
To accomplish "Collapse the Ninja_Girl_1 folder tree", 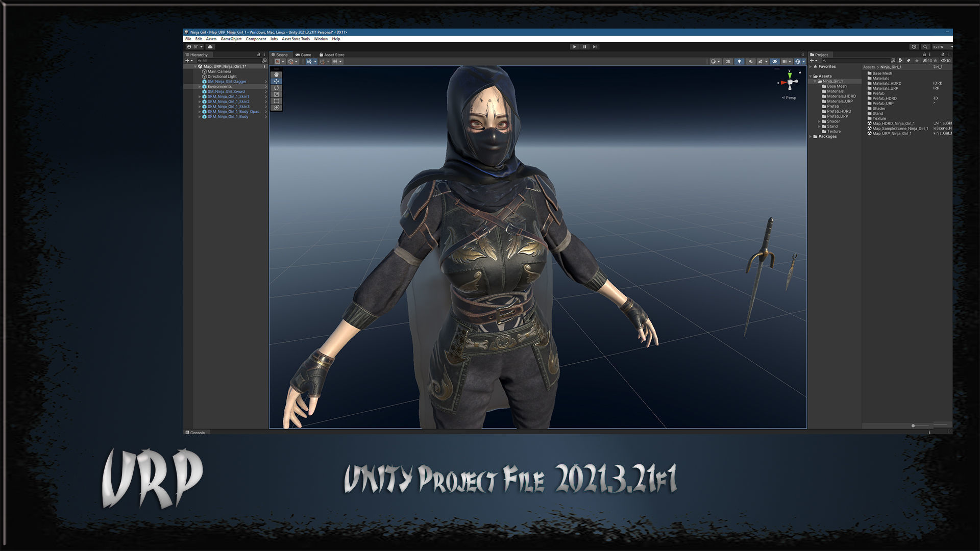I will pyautogui.click(x=815, y=81).
